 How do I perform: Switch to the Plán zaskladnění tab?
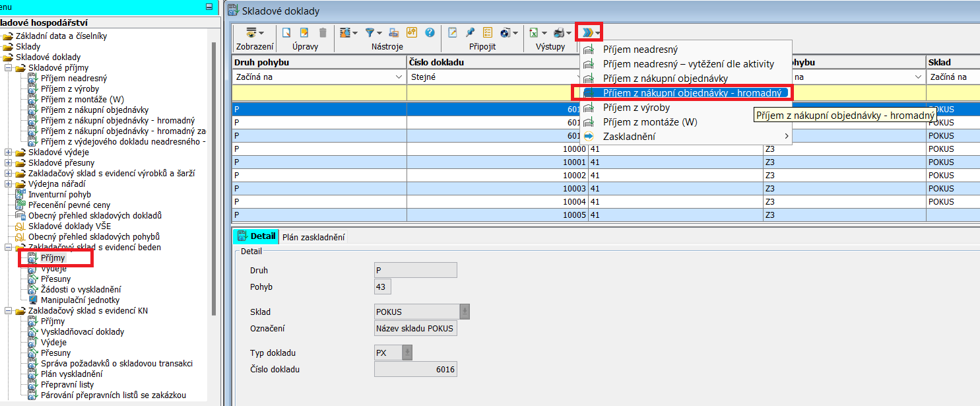pos(313,237)
